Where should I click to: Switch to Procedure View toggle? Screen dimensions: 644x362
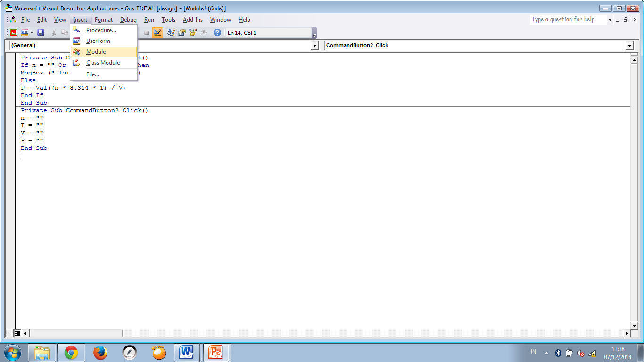(x=9, y=333)
